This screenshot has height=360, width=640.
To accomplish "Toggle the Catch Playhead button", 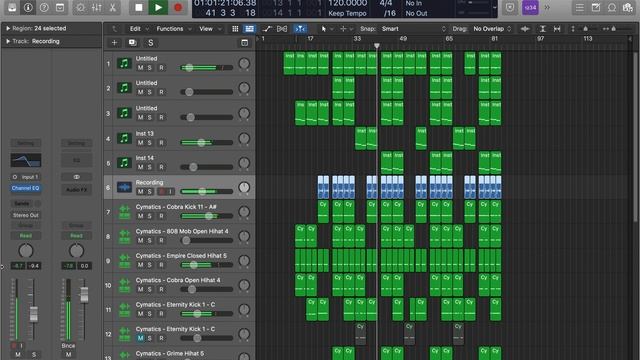I will point(300,29).
